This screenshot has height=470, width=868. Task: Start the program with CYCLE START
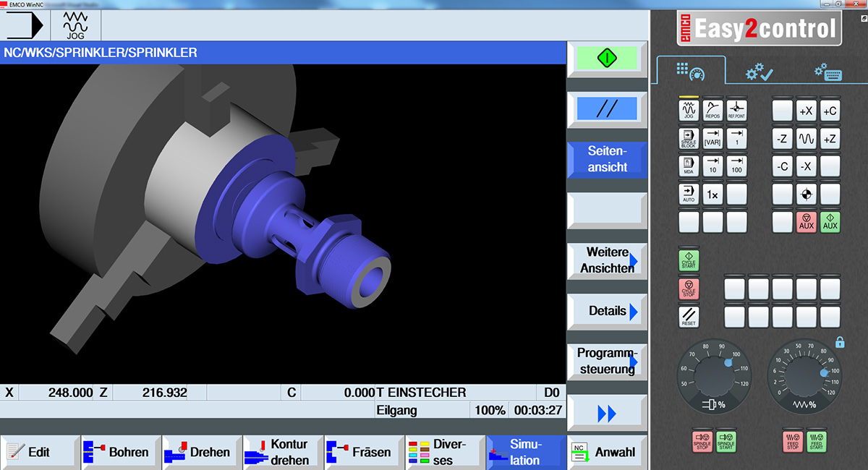point(689,260)
